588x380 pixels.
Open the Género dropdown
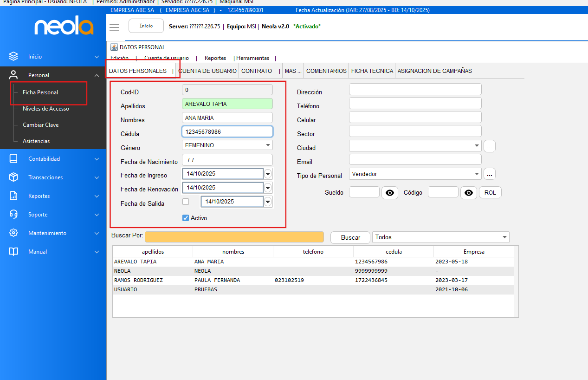click(268, 145)
